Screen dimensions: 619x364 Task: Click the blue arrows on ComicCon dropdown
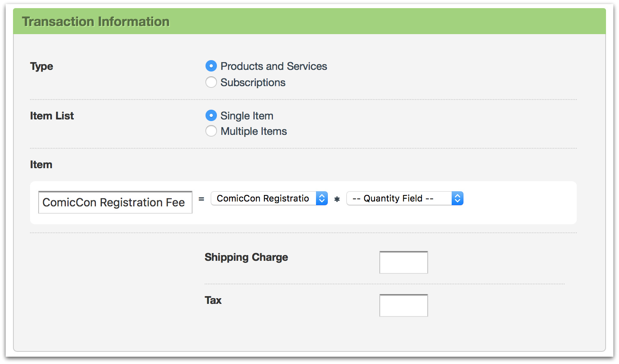click(x=322, y=199)
